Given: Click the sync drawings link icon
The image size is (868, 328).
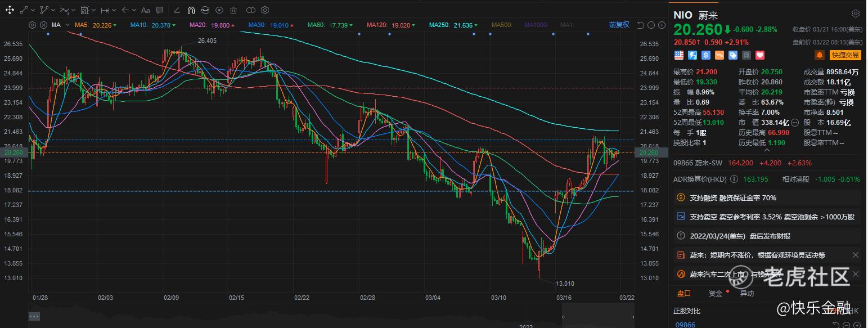Looking at the screenshot, I should tap(205, 10).
